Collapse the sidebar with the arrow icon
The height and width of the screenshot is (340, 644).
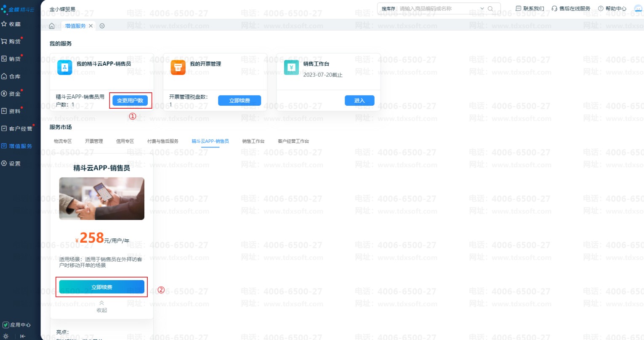click(x=23, y=336)
